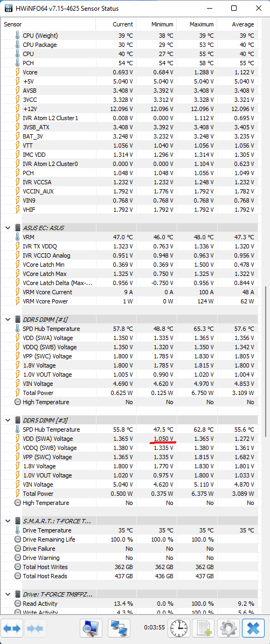
Task: Click the Minimum column header
Action: 156,24
